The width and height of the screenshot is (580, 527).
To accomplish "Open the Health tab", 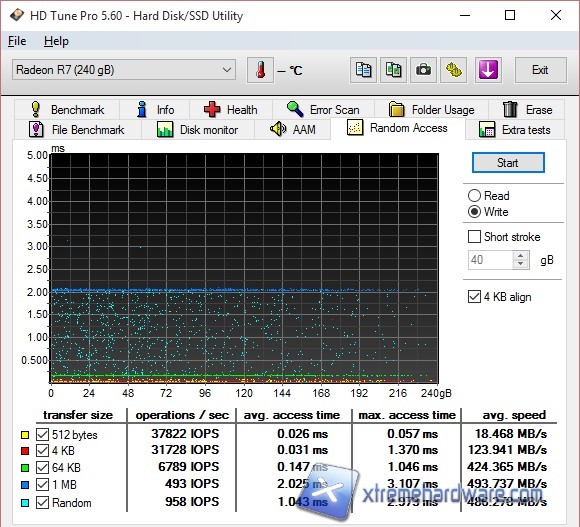I will [231, 110].
